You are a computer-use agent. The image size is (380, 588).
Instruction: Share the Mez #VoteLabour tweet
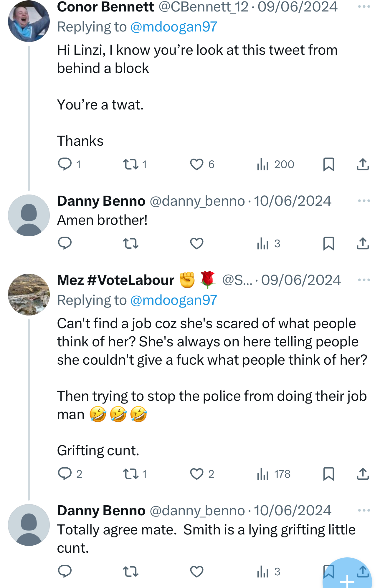tap(363, 474)
